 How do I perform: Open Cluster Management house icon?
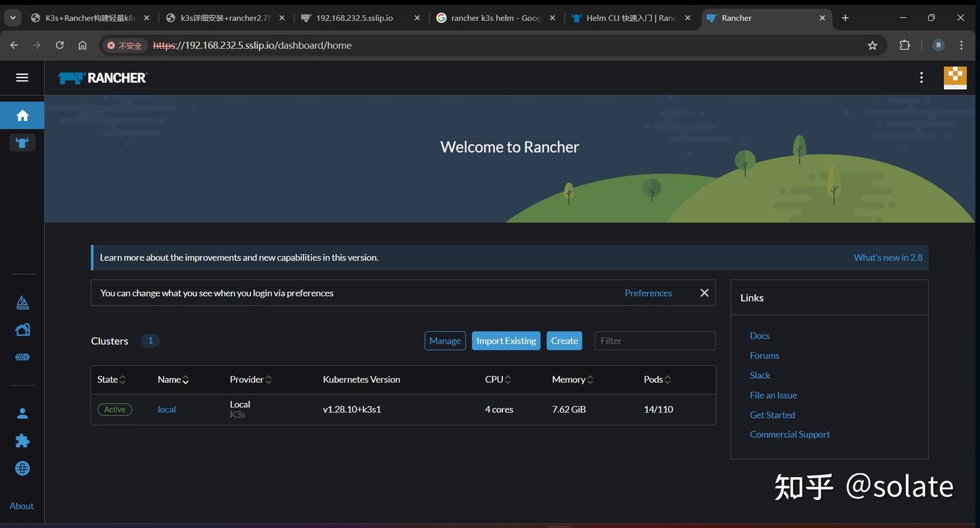click(22, 330)
